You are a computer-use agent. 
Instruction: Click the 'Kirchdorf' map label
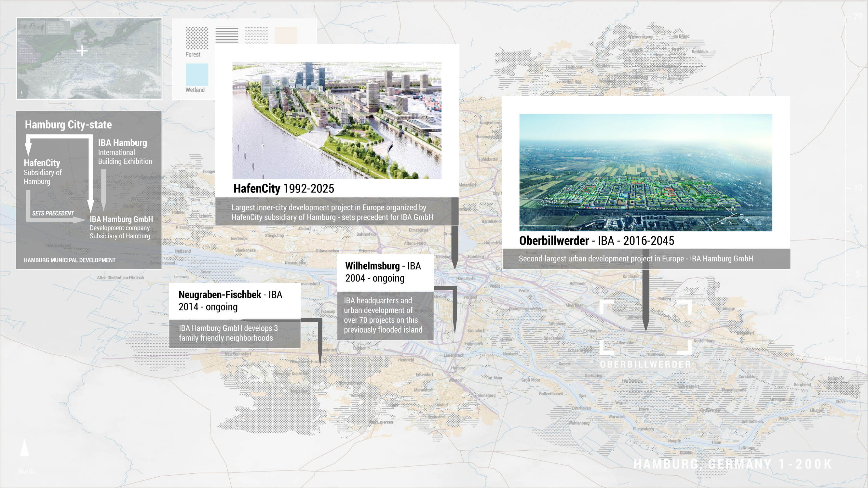point(475,330)
